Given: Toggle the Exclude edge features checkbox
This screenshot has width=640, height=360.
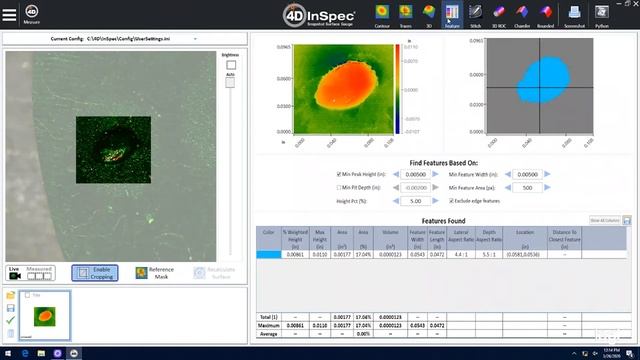Looking at the screenshot, I should [x=451, y=201].
